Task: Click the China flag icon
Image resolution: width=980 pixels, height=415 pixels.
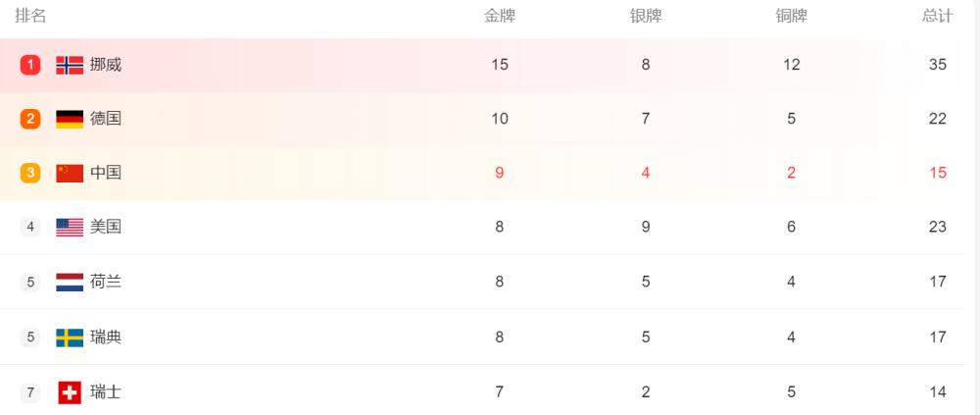Action: [70, 173]
